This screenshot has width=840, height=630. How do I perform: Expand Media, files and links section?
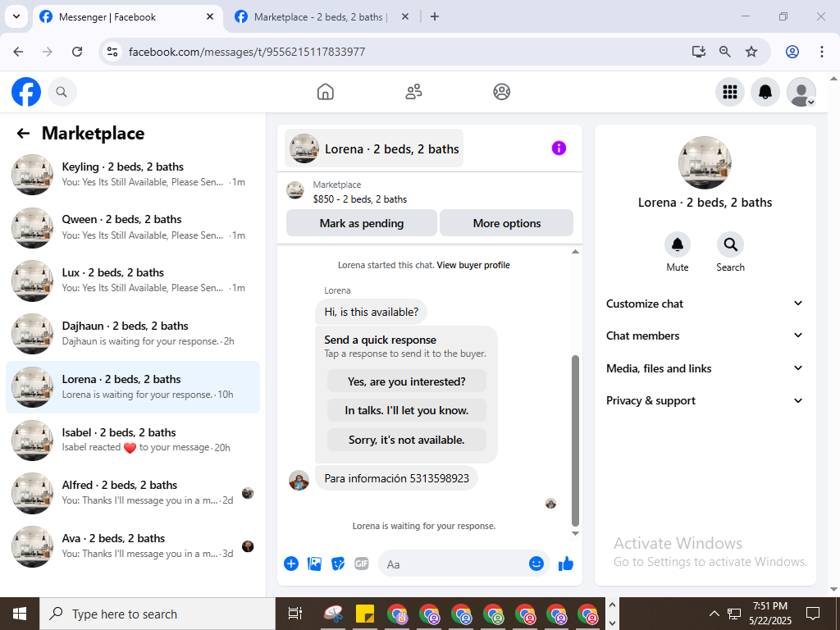pyautogui.click(x=705, y=368)
